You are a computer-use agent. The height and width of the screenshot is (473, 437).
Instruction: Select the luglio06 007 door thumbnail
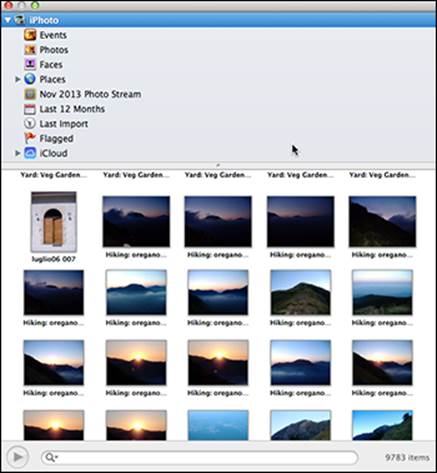[54, 222]
